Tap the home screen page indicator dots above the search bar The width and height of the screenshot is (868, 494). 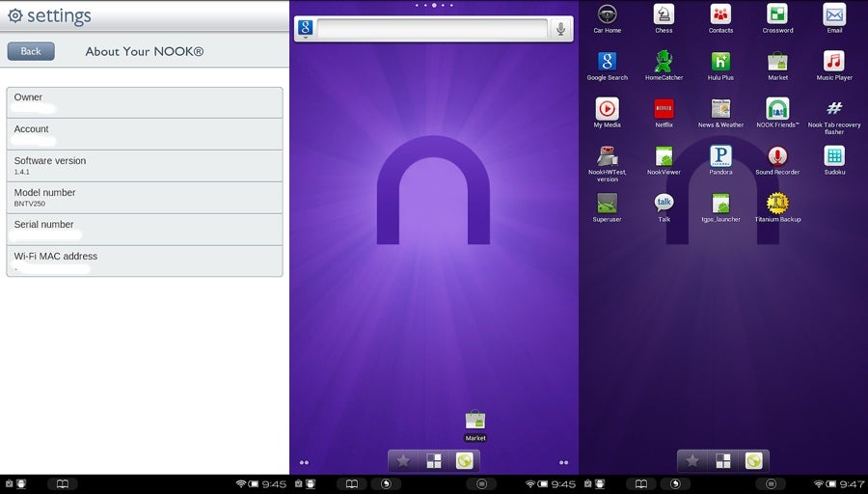(x=434, y=5)
